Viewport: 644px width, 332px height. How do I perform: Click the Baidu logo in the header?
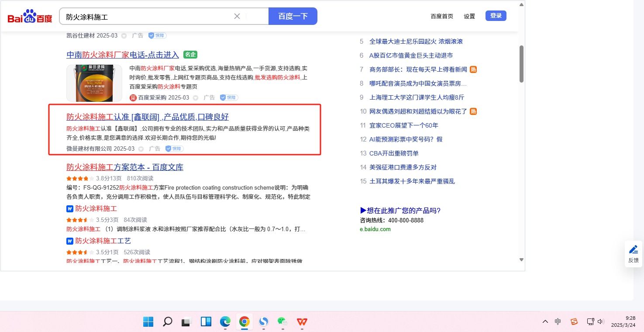[x=30, y=17]
